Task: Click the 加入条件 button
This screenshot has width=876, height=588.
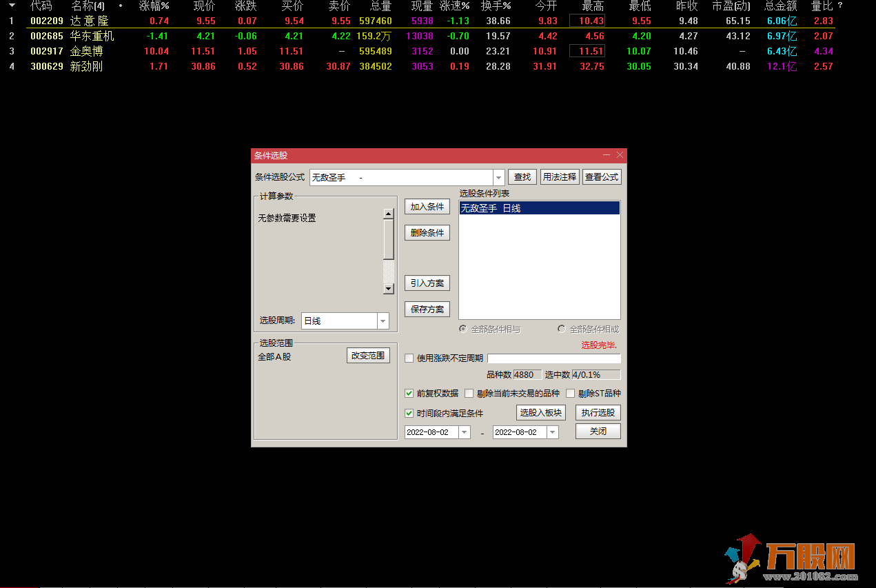Action: 427,207
